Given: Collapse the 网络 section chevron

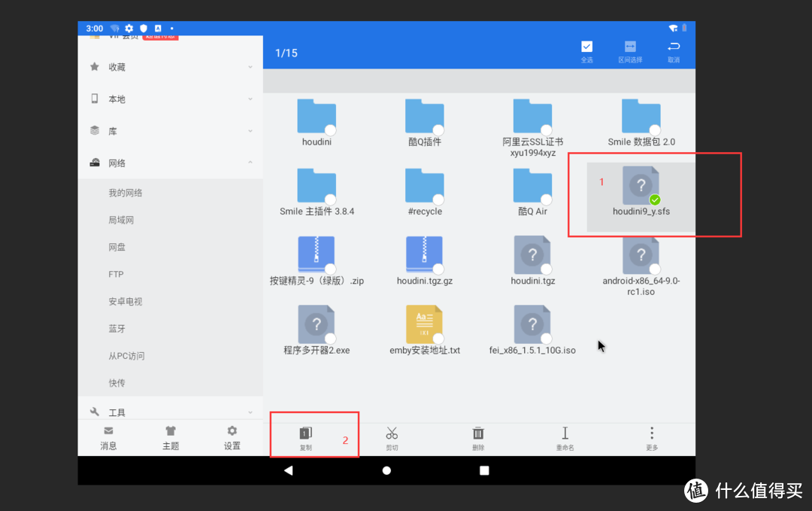Looking at the screenshot, I should click(250, 163).
